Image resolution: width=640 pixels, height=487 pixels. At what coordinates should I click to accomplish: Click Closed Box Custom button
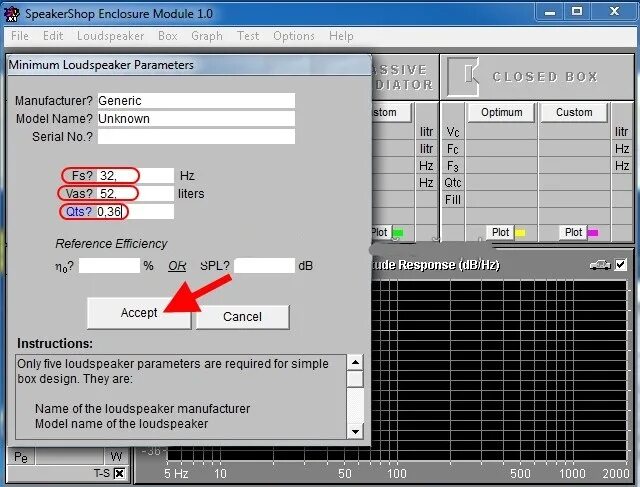[x=574, y=112]
